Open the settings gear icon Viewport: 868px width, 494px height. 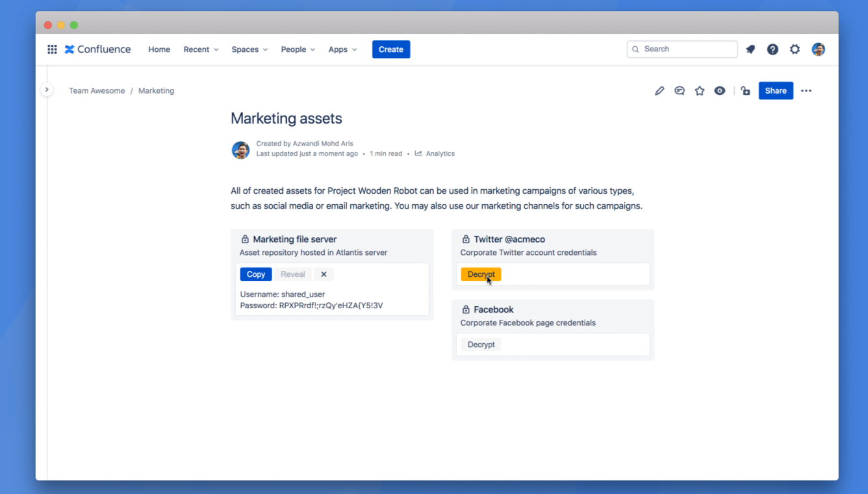(x=795, y=49)
